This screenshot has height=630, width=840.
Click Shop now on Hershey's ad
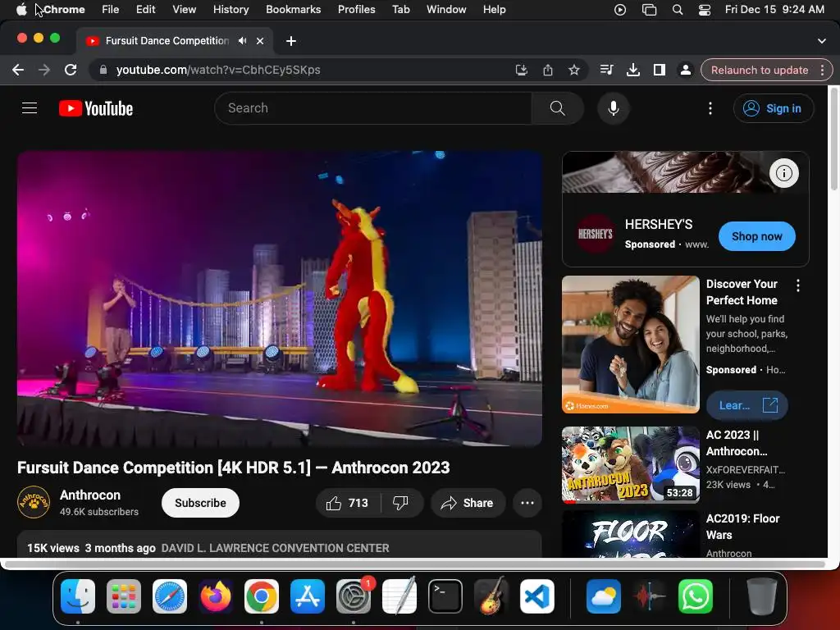[x=756, y=236]
